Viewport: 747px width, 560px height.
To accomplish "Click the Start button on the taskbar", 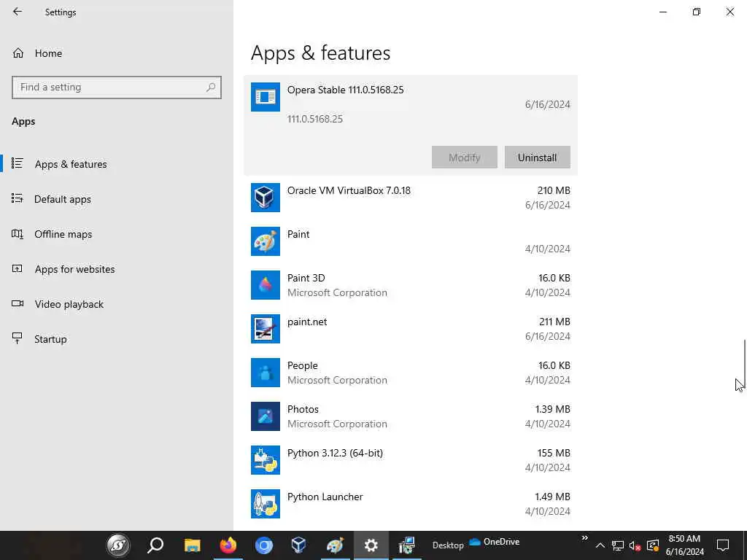I will (118, 545).
